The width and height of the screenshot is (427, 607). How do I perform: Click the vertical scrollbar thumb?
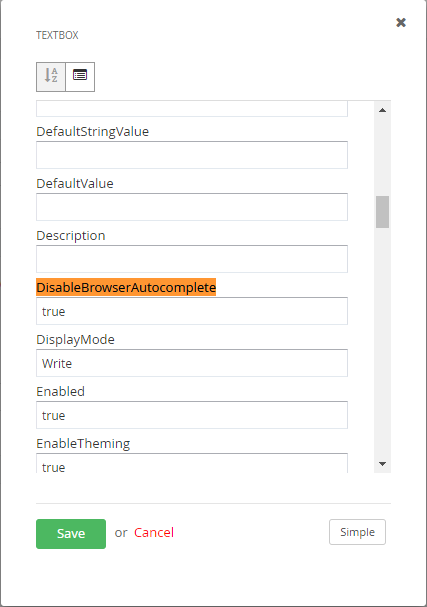[382, 212]
